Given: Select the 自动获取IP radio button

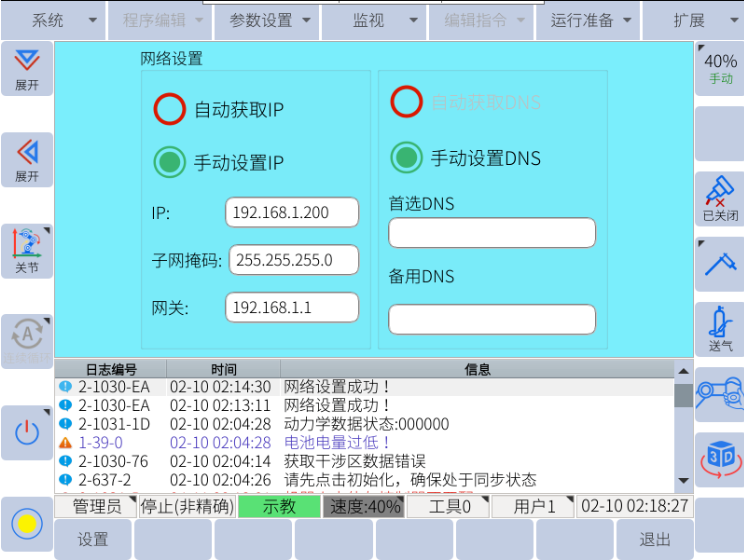Looking at the screenshot, I should click(x=170, y=109).
